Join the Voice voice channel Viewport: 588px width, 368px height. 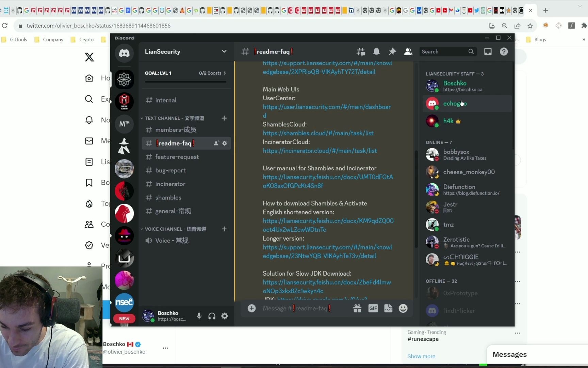tap(186, 241)
